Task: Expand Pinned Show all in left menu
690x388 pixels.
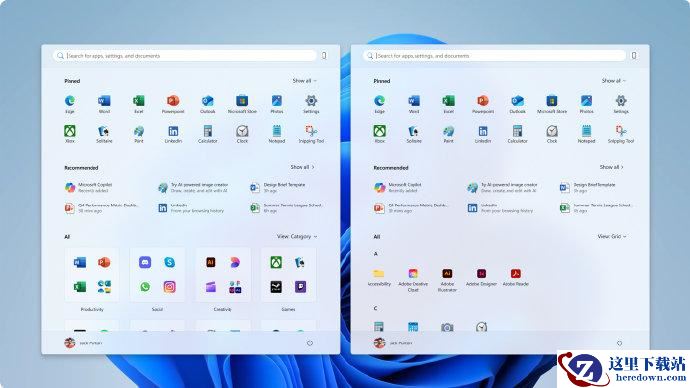Action: coord(304,81)
